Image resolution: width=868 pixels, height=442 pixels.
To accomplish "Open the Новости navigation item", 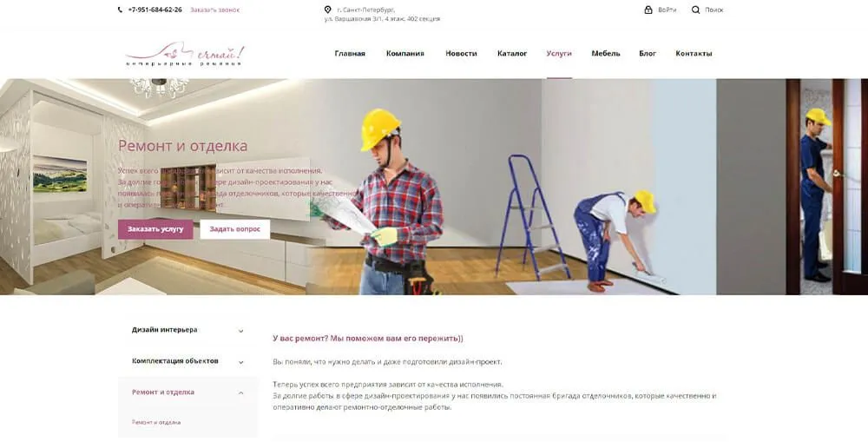I will (x=461, y=54).
